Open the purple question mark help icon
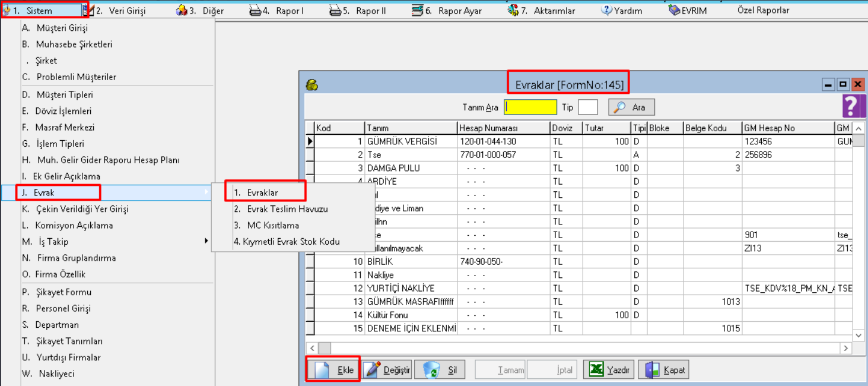This screenshot has height=386, width=868. click(854, 105)
